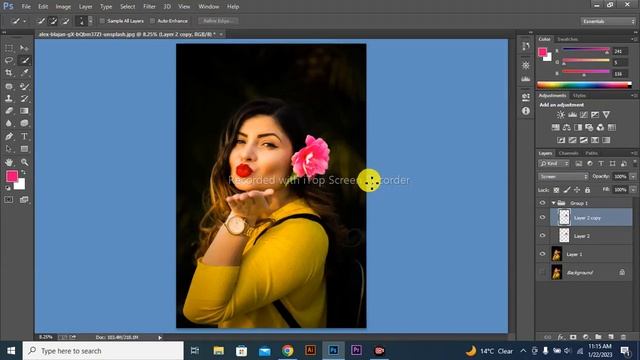
Task: Open the File menu
Action: (26, 7)
